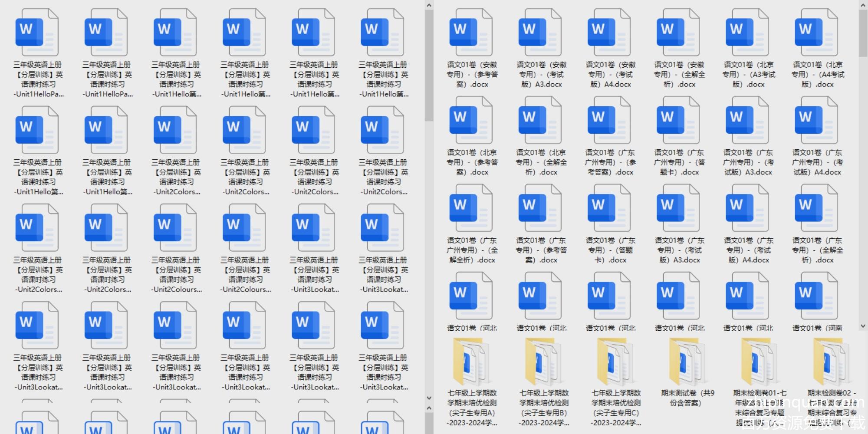Open 语文01卷（北京专用）-（全解全析）.docx Word file
The image size is (868, 434).
(x=540, y=120)
